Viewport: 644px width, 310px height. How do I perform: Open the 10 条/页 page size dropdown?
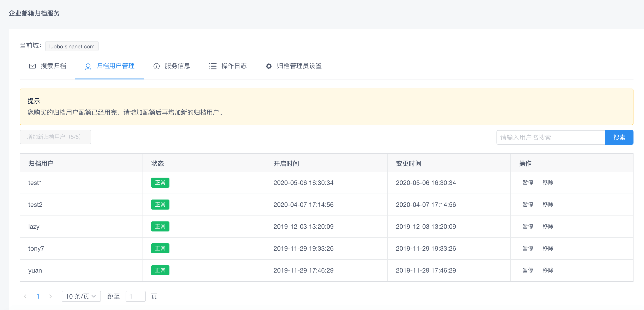click(x=81, y=296)
